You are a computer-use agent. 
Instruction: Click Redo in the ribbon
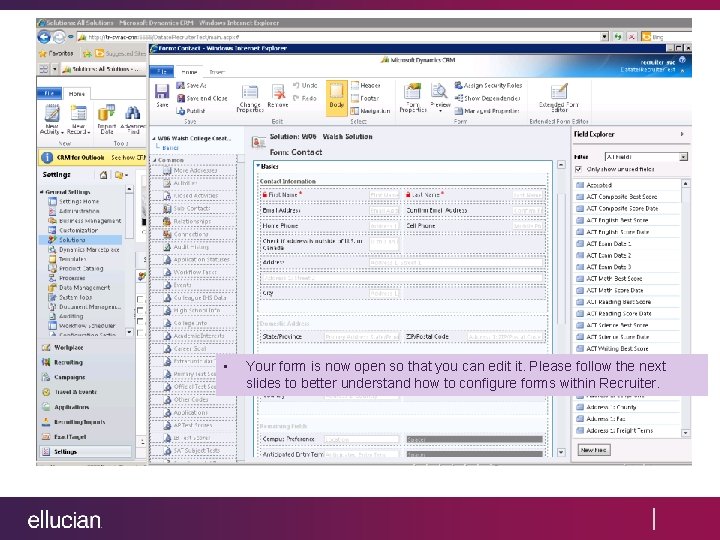(304, 98)
